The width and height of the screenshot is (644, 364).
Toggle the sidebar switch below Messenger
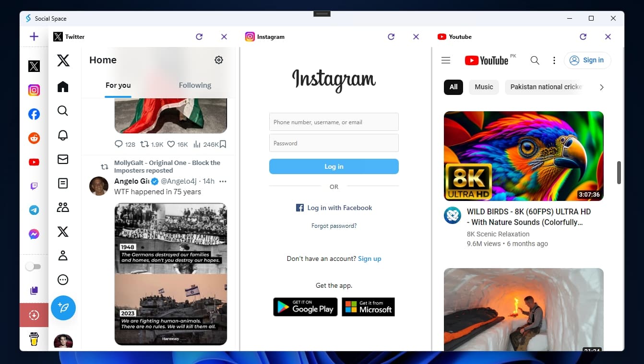coord(34,267)
